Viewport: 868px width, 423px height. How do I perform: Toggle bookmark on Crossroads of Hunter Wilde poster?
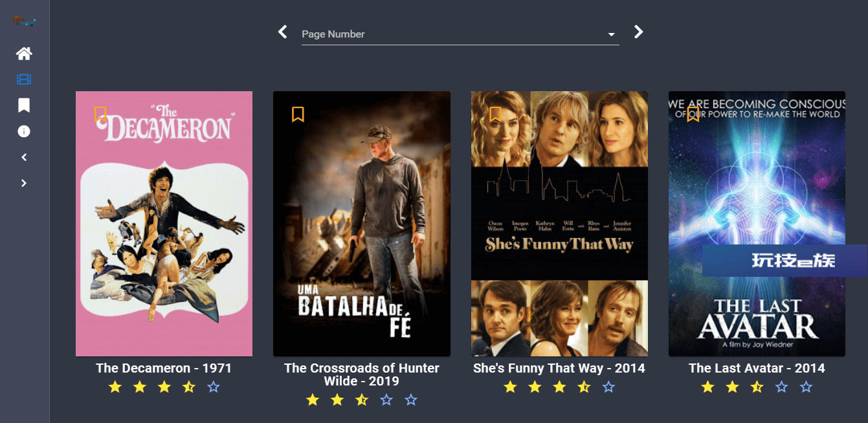(298, 114)
